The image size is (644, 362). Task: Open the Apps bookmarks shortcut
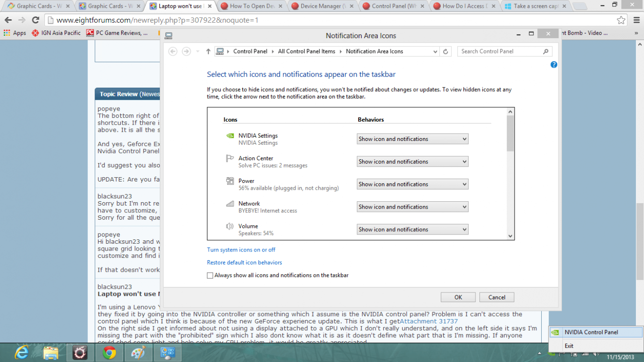click(15, 33)
